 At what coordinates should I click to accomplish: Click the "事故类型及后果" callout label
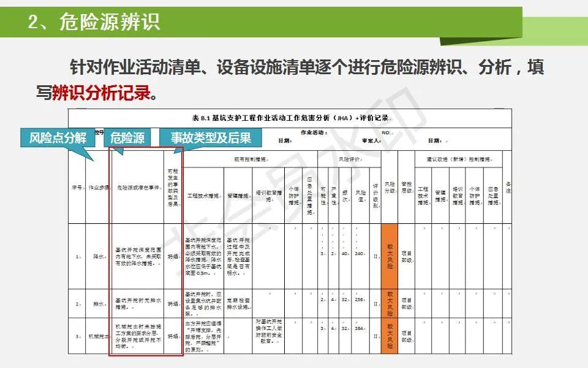(211, 138)
